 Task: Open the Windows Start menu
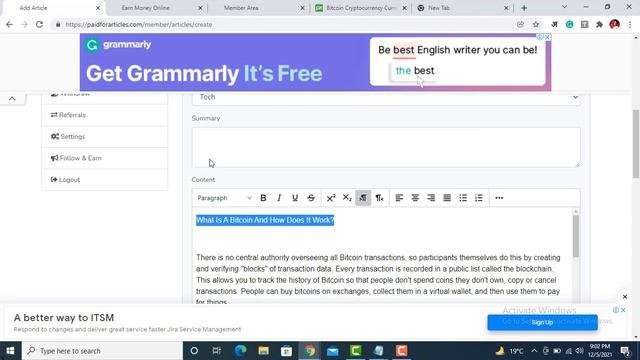[10, 351]
